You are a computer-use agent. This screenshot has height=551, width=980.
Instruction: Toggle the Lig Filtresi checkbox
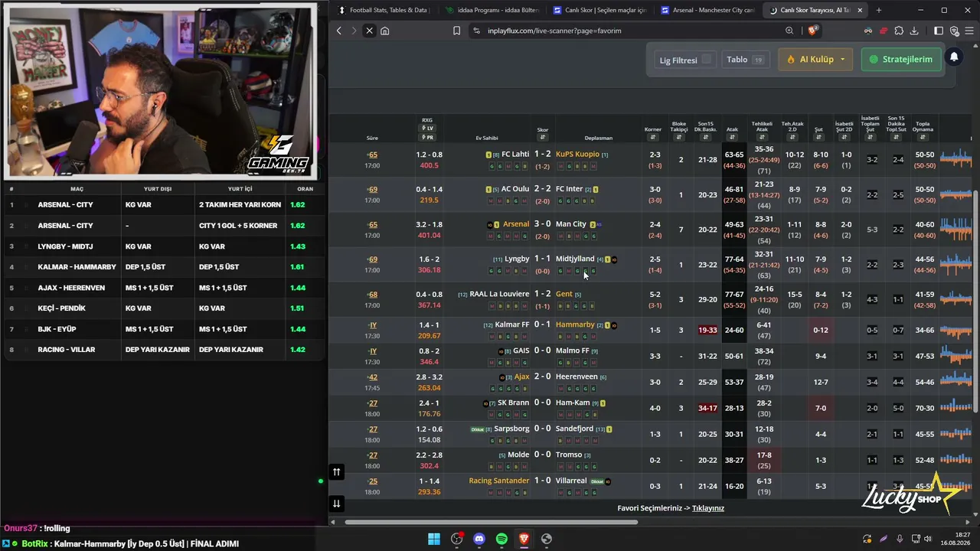[706, 59]
